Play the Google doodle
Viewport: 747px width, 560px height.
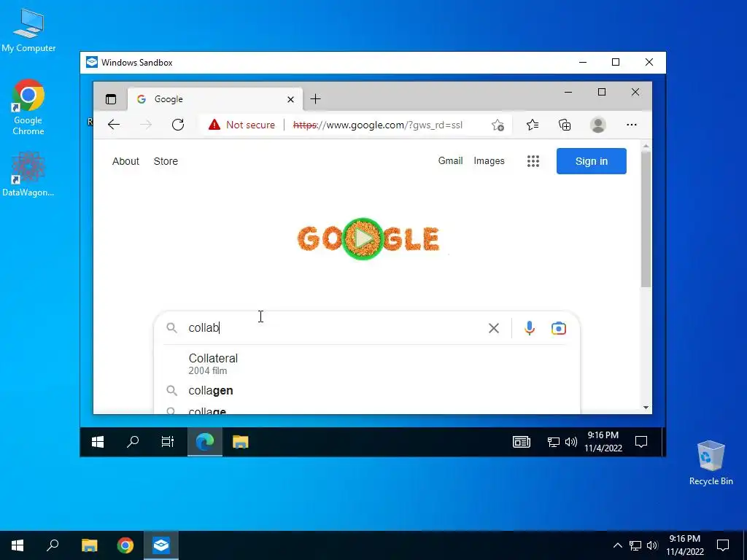click(x=363, y=238)
